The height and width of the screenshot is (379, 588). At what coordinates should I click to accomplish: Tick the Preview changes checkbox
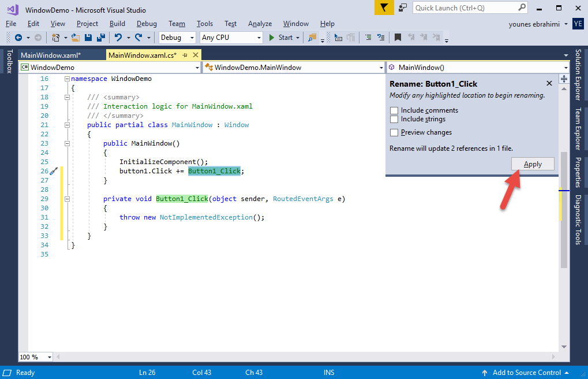click(x=394, y=132)
